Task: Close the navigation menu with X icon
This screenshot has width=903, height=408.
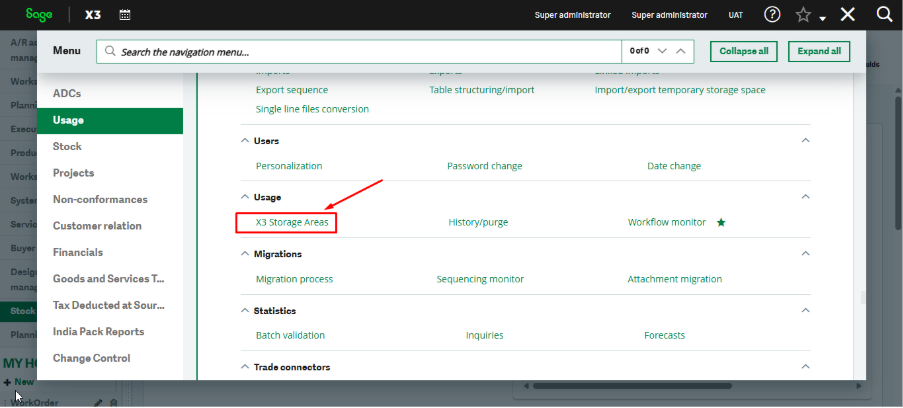Action: coord(848,15)
